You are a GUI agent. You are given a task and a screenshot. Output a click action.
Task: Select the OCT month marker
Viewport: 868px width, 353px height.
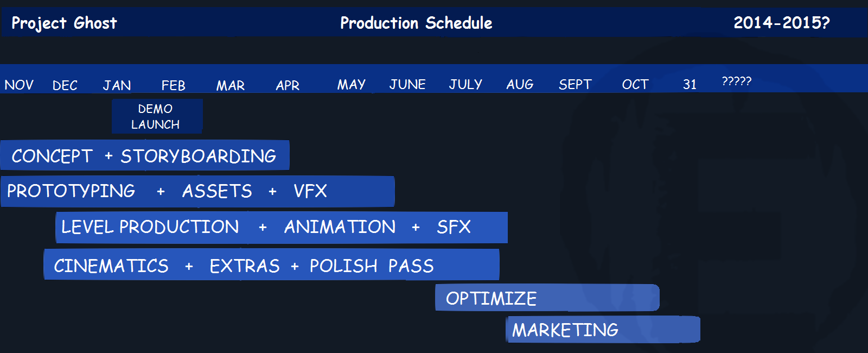pyautogui.click(x=635, y=85)
